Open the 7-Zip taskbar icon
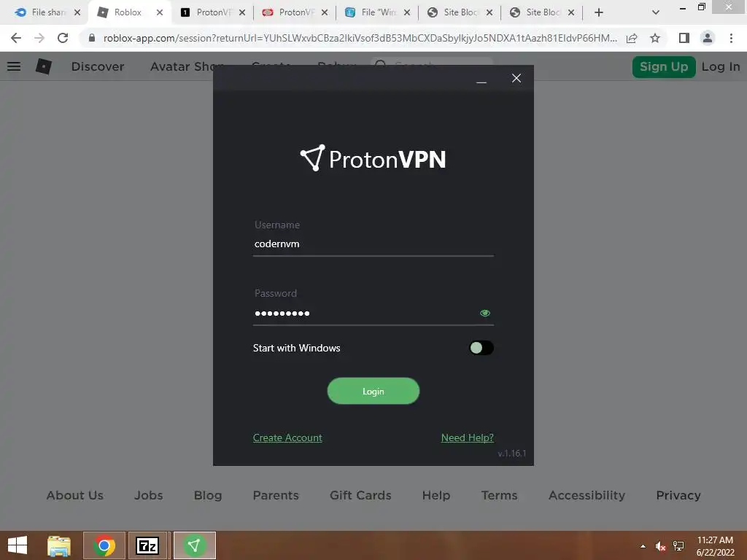This screenshot has height=560, width=747. [147, 545]
